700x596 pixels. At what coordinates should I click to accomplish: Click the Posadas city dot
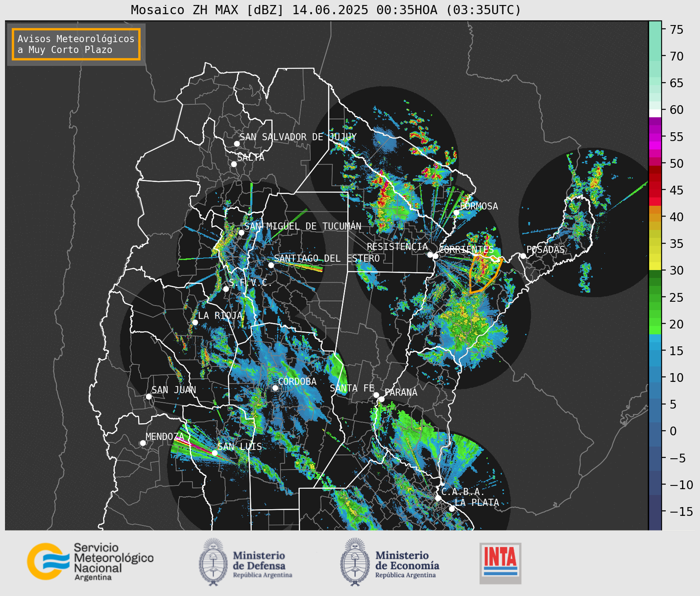(523, 256)
